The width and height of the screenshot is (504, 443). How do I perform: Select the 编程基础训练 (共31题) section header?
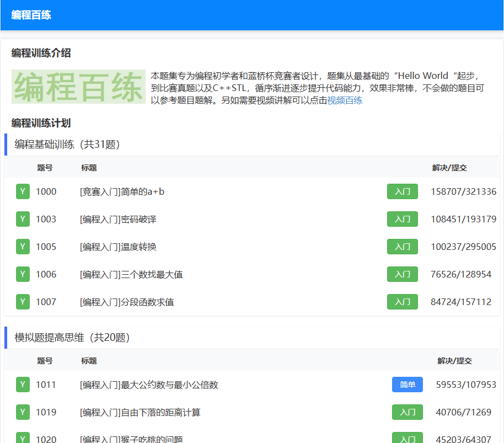pos(252,145)
